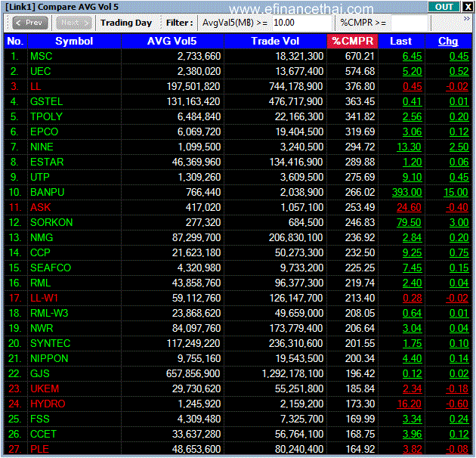Open the HYDRO last price 16.20
Screen dimensions: 476x458
click(409, 404)
